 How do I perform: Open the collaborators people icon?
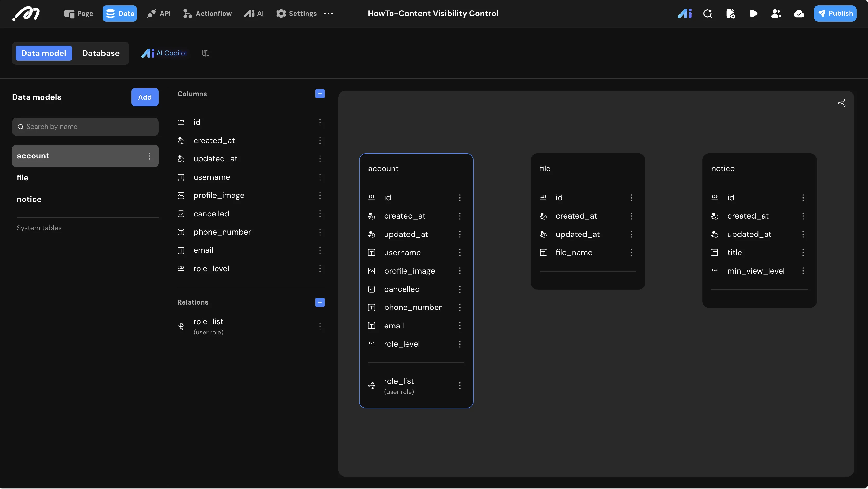[776, 14]
